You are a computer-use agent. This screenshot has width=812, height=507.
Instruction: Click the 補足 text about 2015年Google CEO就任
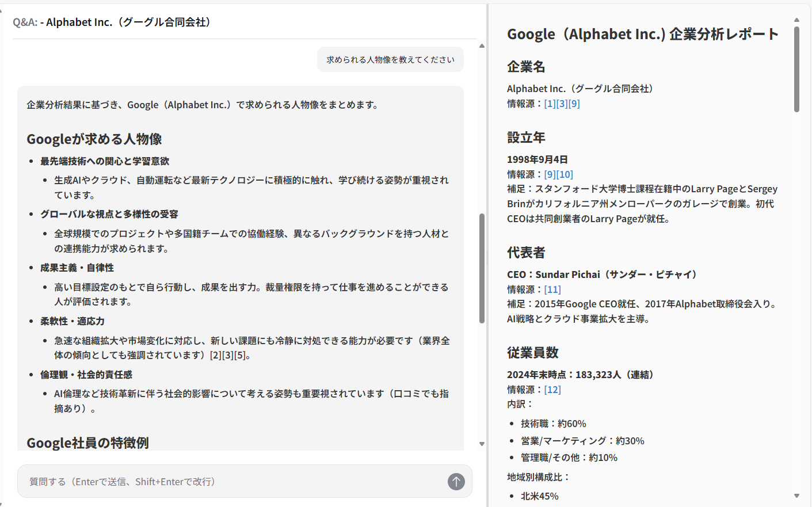click(x=643, y=311)
